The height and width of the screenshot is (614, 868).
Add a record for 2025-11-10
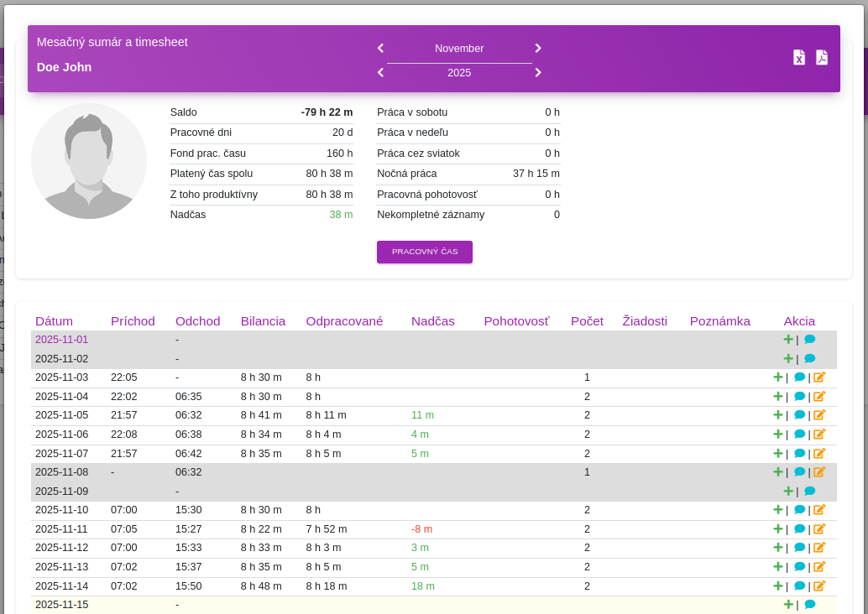(778, 509)
